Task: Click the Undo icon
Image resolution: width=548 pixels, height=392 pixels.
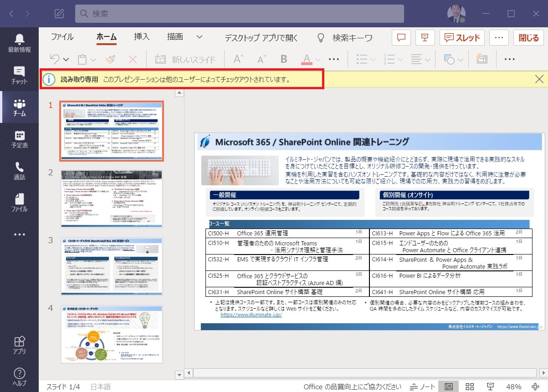Action: pos(55,59)
